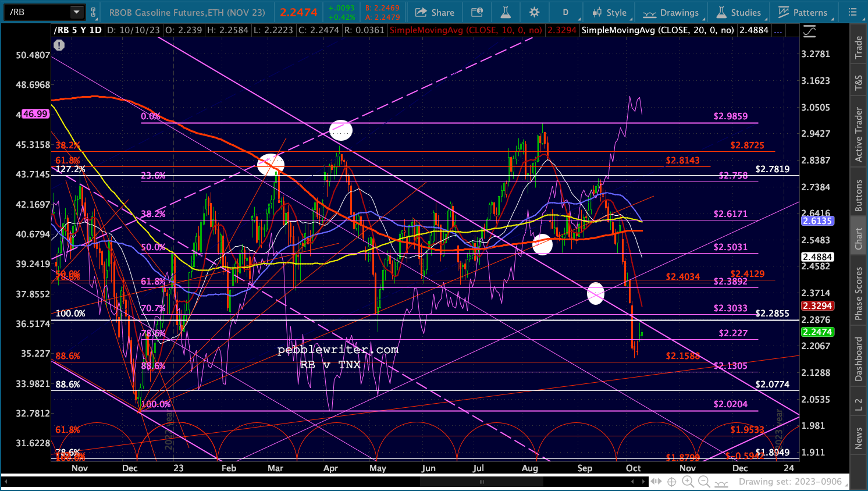This screenshot has height=491, width=868.
Task: Click the crosshair pan icon
Action: pos(672,482)
